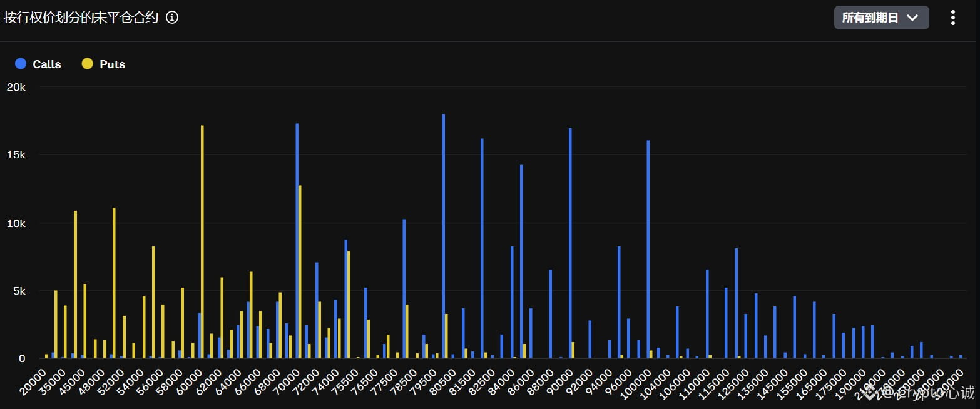Click the 15k y-axis label

click(x=16, y=155)
